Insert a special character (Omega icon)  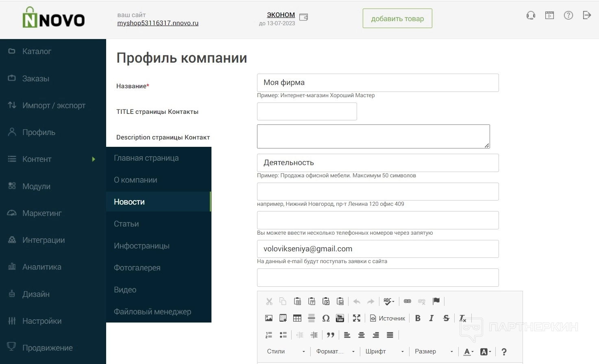326,318
